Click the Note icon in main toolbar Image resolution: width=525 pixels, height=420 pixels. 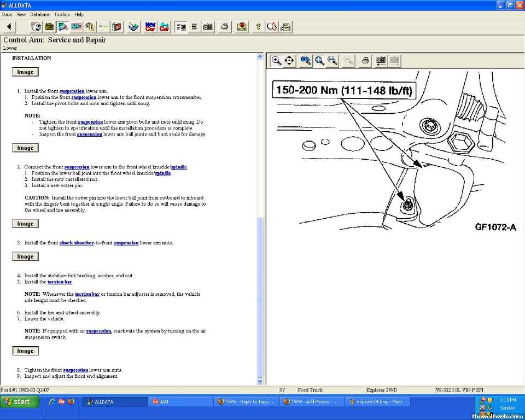(x=242, y=26)
